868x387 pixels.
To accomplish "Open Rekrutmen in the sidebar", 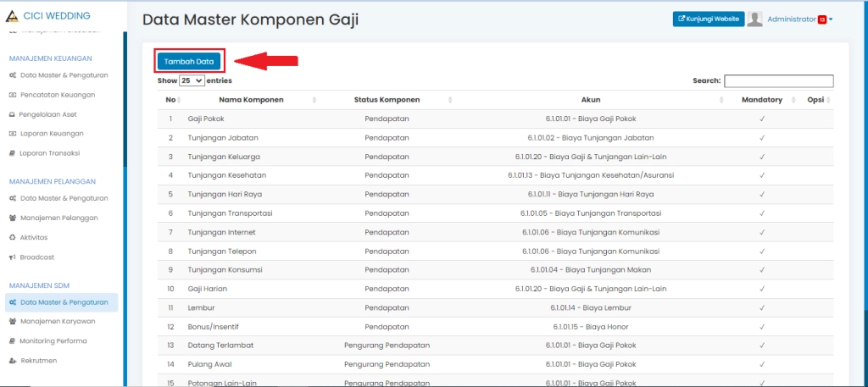I will [x=38, y=360].
